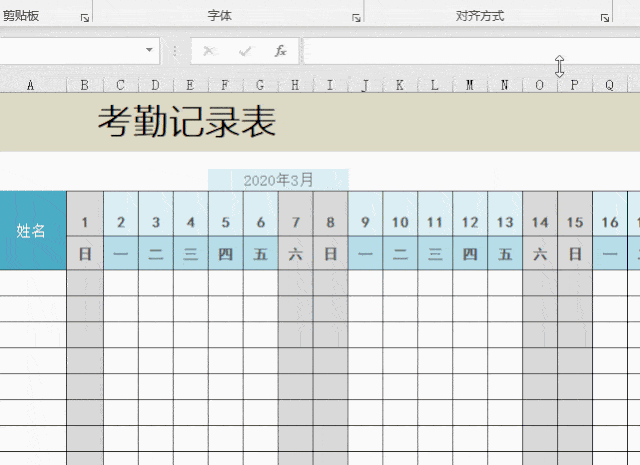Select the 2020年3月 date cell
Viewport: 640px width, 465px height.
tap(278, 180)
